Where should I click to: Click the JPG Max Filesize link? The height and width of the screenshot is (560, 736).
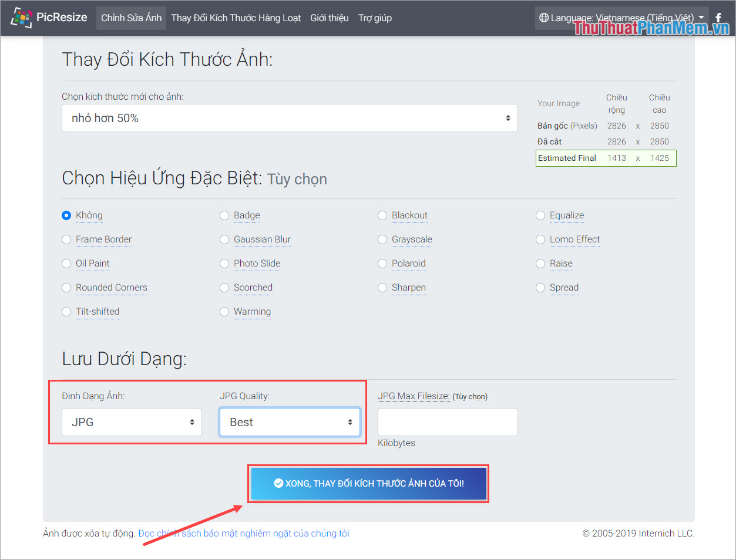point(412,396)
